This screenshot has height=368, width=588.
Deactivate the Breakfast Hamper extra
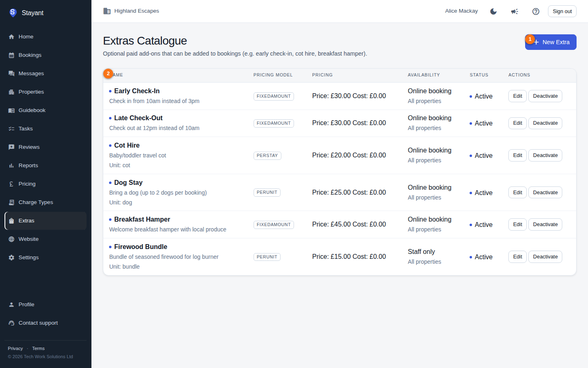pyautogui.click(x=545, y=224)
